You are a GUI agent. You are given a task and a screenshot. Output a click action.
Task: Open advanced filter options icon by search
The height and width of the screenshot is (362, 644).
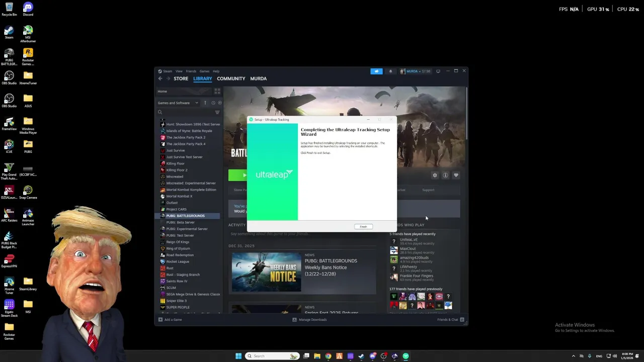217,113
